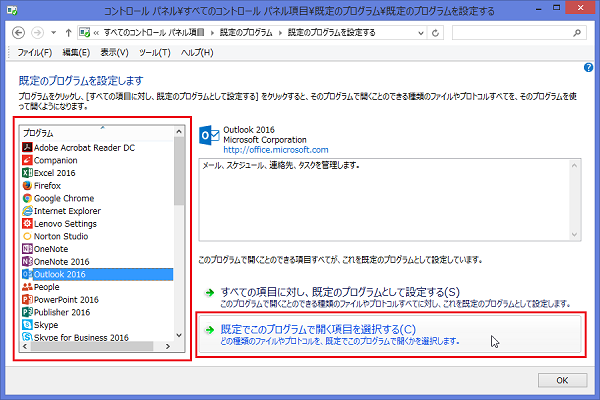
Task: Select the Excel 2016 program name
Action: pyautogui.click(x=55, y=173)
